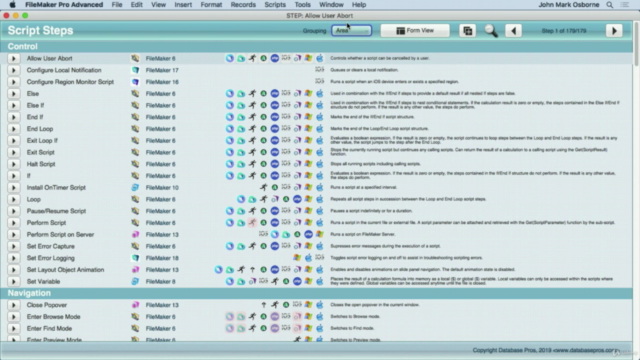Image resolution: width=640 pixels, height=360 pixels.
Task: Click FileMaker 13 version icon for Perform Script on Server
Action: click(x=135, y=235)
